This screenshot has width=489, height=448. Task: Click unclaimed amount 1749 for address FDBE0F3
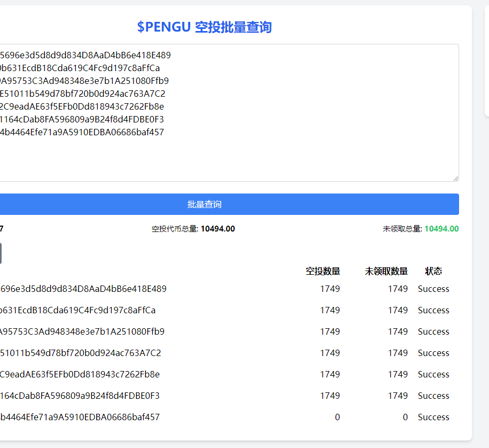pos(398,396)
